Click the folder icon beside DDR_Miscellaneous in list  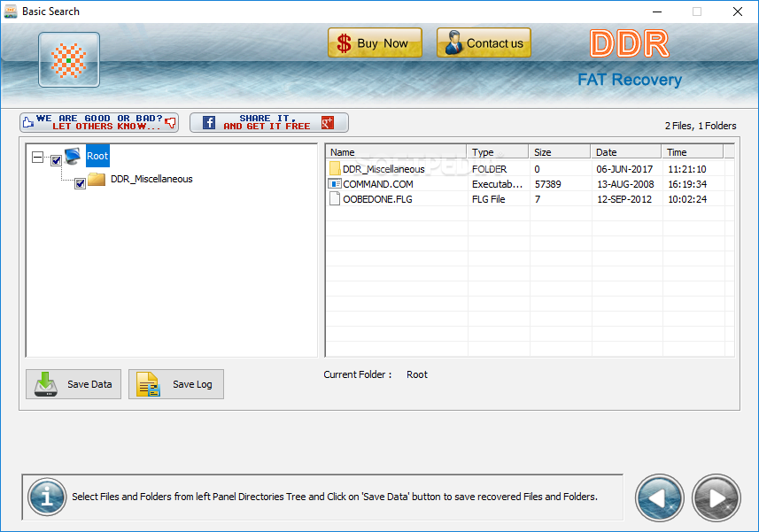click(x=335, y=168)
